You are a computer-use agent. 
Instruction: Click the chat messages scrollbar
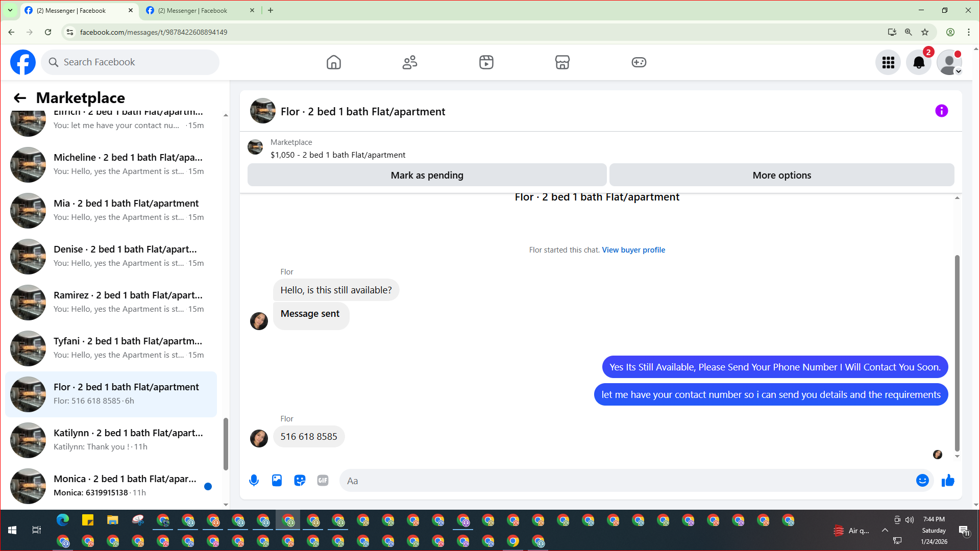pos(957,352)
